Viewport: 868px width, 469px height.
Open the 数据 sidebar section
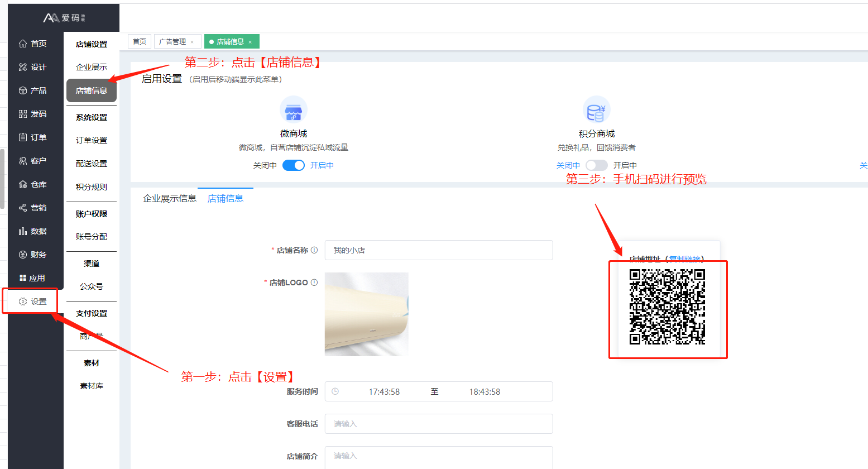tap(33, 231)
